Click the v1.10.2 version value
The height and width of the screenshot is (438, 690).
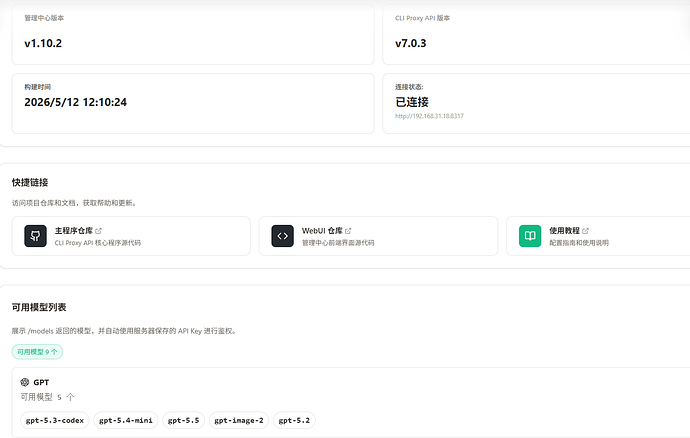click(43, 43)
